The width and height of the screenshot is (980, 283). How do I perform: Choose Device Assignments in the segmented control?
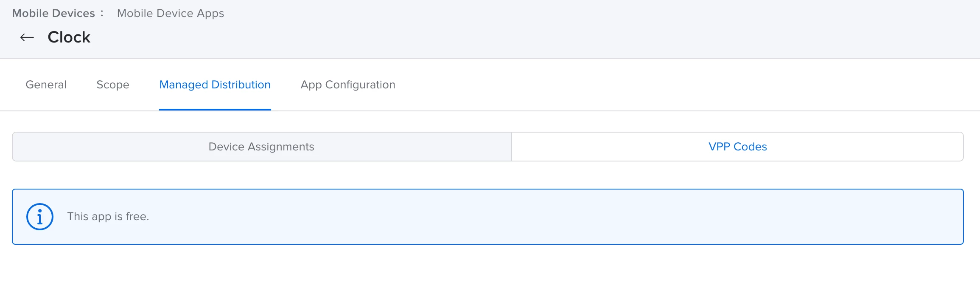[262, 147]
